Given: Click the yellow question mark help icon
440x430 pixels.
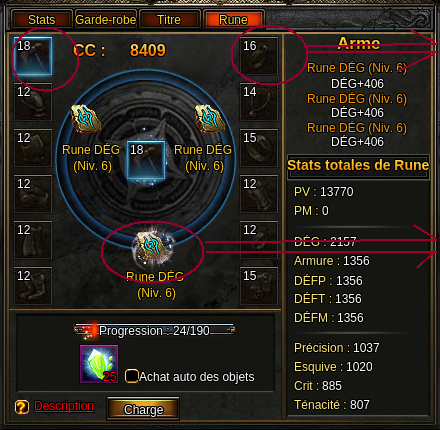Looking at the screenshot, I should [22, 407].
